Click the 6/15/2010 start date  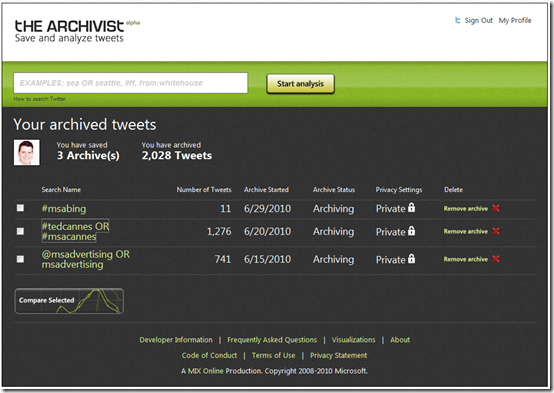pyautogui.click(x=267, y=259)
